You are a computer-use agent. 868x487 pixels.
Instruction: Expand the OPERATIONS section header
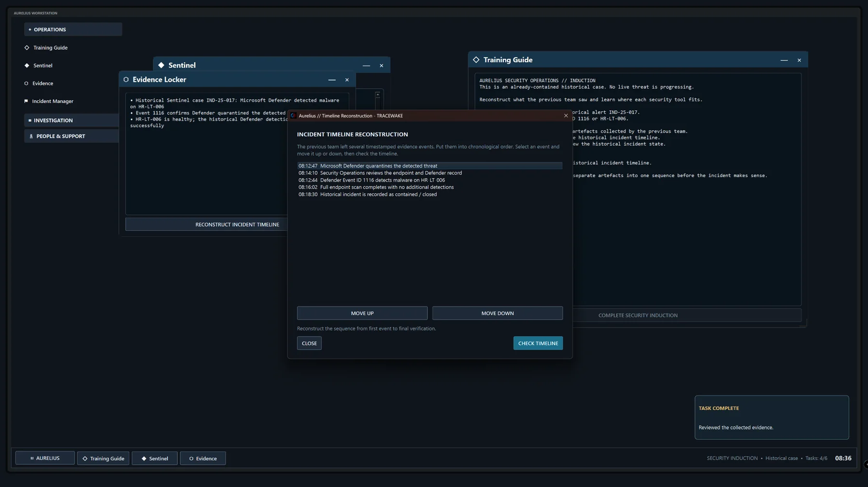point(73,29)
